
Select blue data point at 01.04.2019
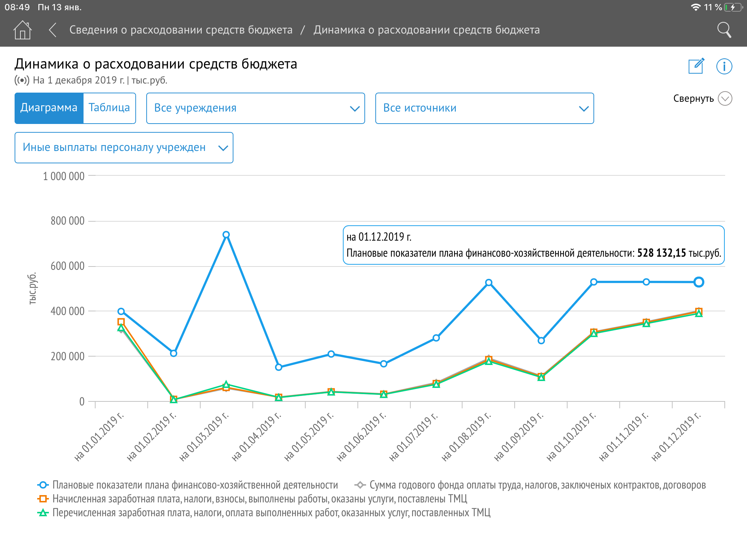(x=279, y=367)
